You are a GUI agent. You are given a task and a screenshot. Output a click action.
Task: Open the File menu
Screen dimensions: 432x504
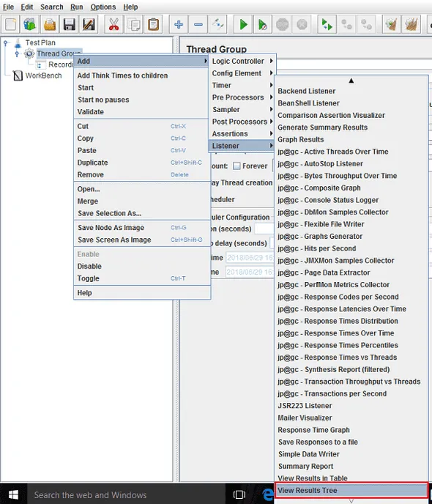point(8,7)
